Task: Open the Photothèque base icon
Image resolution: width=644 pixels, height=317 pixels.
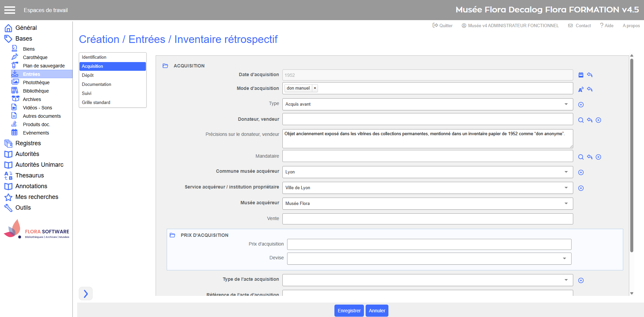Action: [15, 82]
